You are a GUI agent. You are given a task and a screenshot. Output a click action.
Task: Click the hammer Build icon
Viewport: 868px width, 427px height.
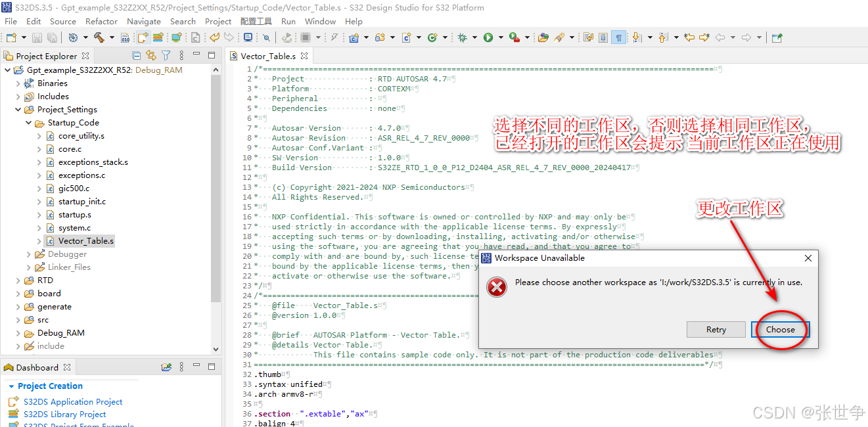[99, 37]
